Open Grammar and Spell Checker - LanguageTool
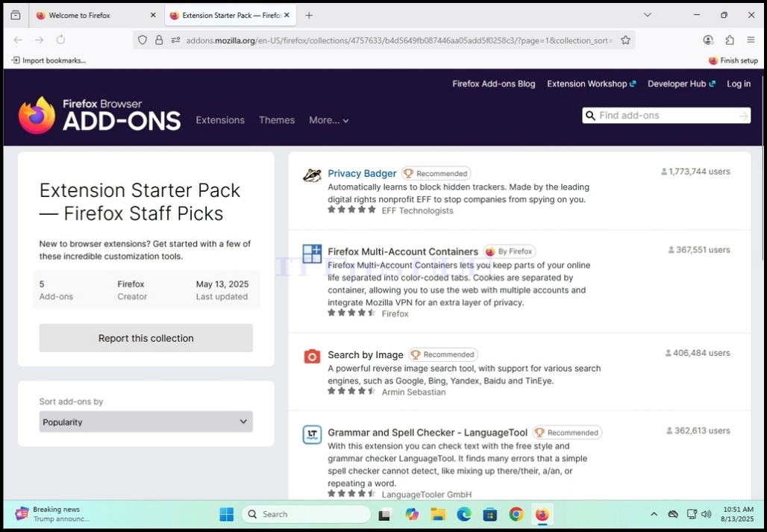767x532 pixels. pyautogui.click(x=428, y=433)
